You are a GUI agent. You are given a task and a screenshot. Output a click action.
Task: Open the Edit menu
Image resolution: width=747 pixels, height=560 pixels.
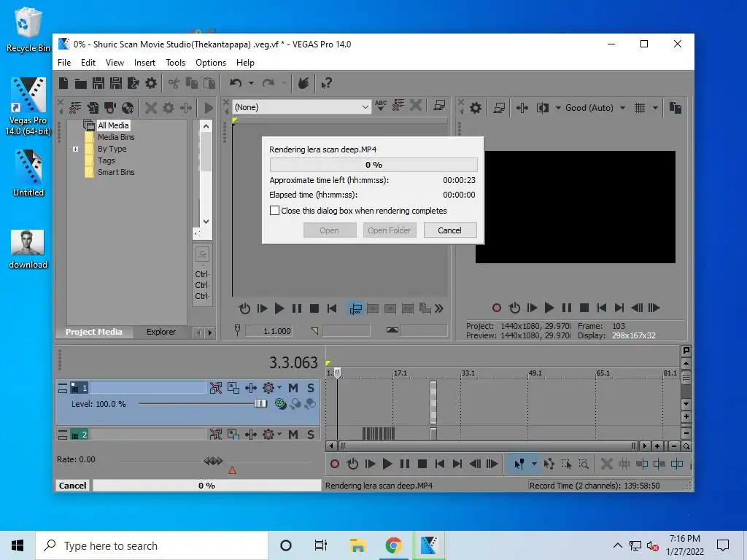88,63
